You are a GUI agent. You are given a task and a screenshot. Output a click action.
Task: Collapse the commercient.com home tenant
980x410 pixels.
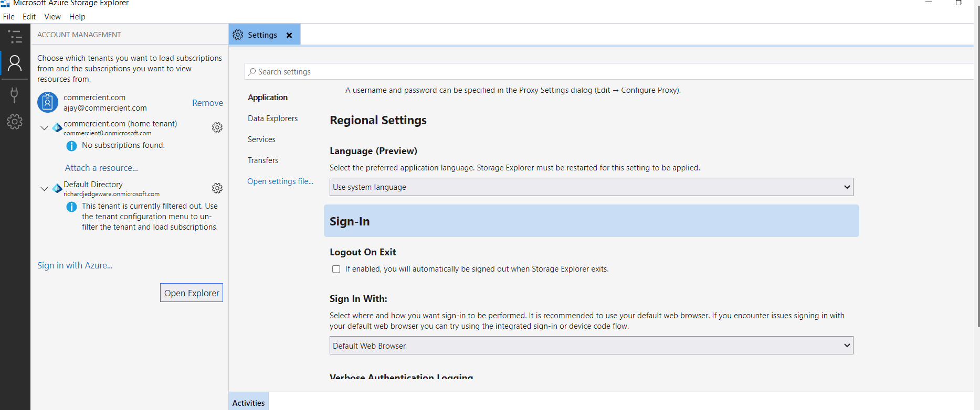tap(44, 127)
